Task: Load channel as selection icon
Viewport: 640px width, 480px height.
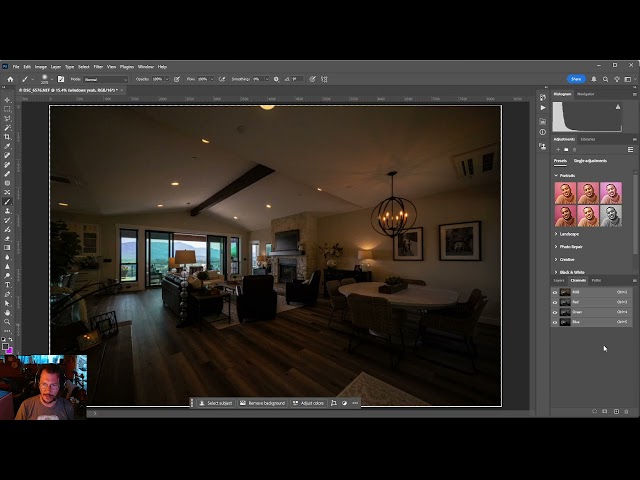Action: point(594,411)
